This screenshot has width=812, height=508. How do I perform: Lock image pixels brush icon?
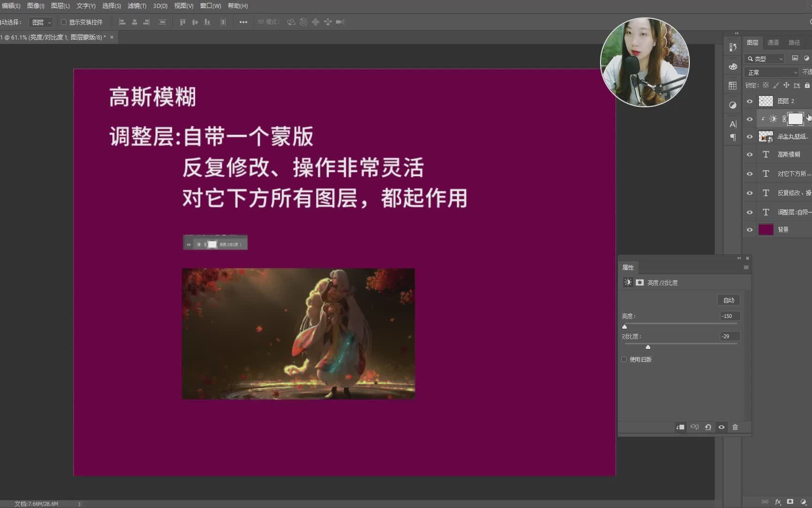(776, 85)
